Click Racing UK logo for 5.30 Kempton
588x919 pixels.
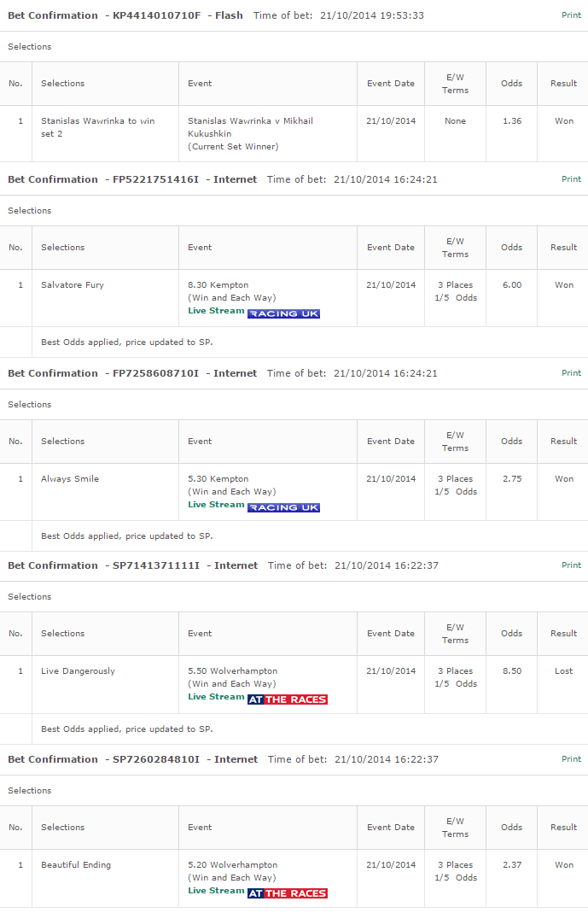tap(283, 507)
